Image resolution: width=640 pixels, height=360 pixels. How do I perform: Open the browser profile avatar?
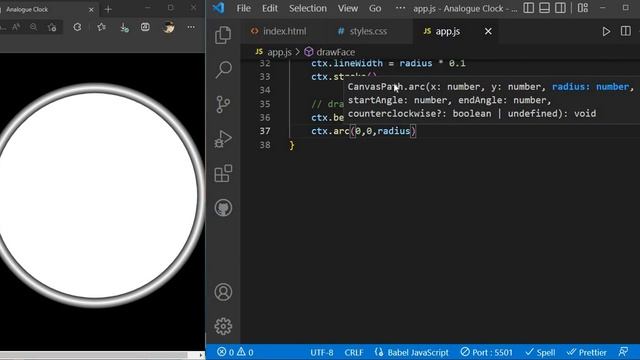click(168, 27)
